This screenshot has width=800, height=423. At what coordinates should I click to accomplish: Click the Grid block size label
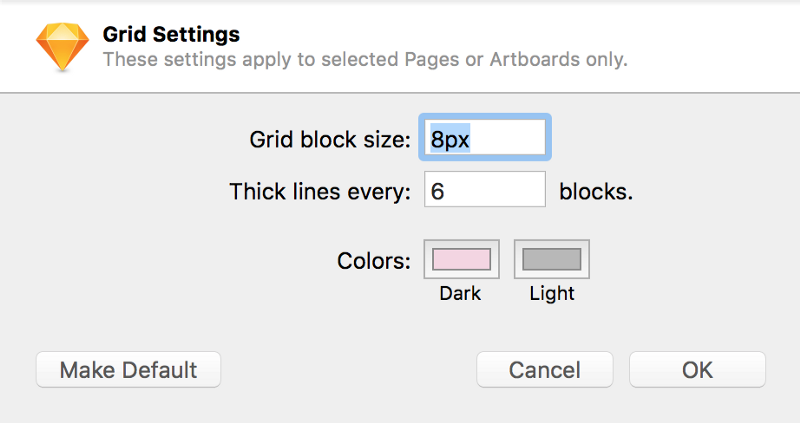[x=330, y=139]
